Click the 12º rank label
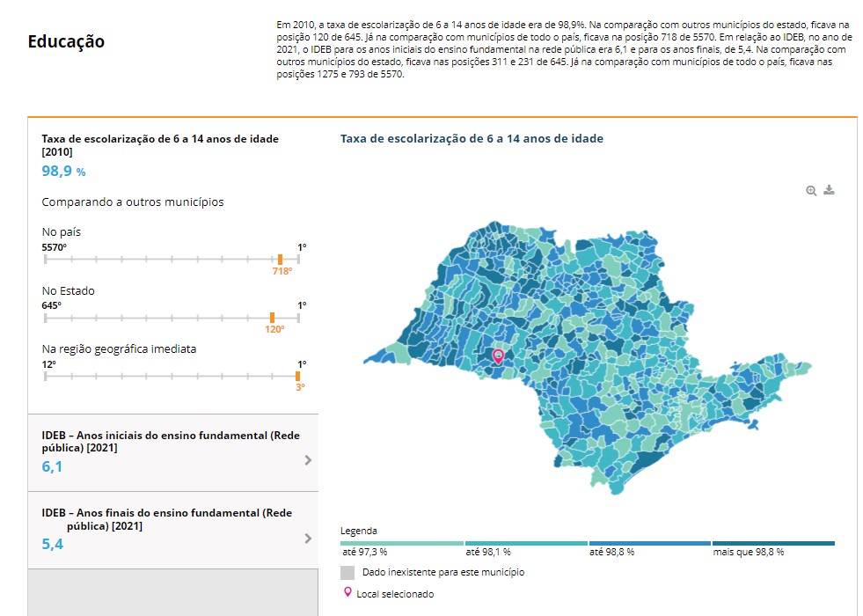This screenshot has height=616, width=863. (x=49, y=364)
